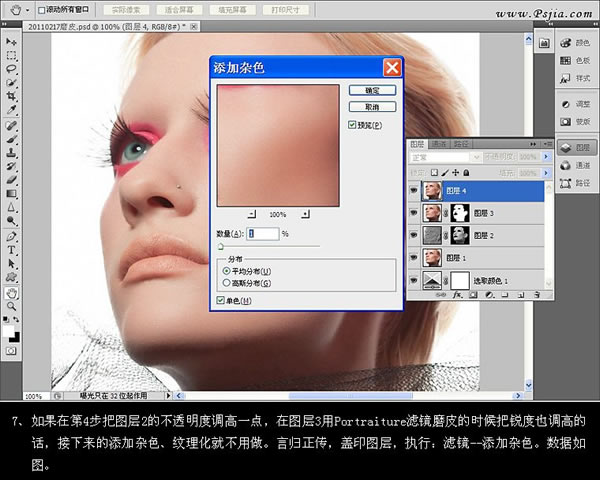This screenshot has width=600, height=480.
Task: Click lock transparent pixels icon
Action: (434, 173)
